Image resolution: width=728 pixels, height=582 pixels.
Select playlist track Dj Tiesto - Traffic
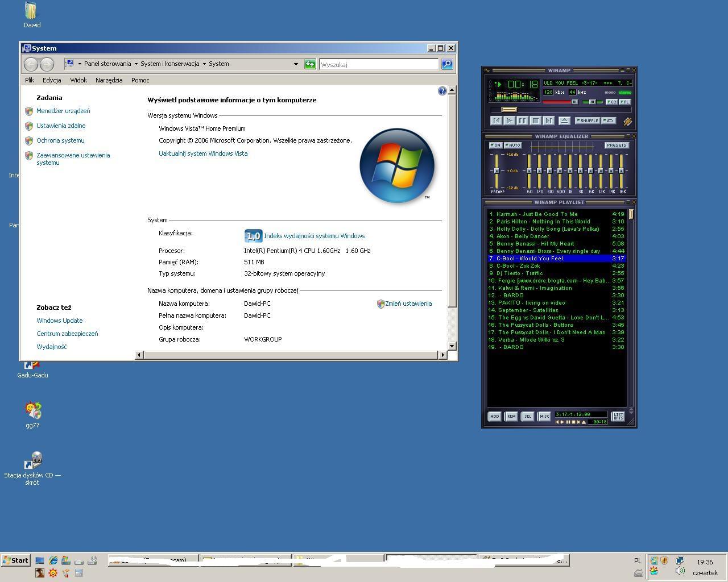[x=557, y=273]
